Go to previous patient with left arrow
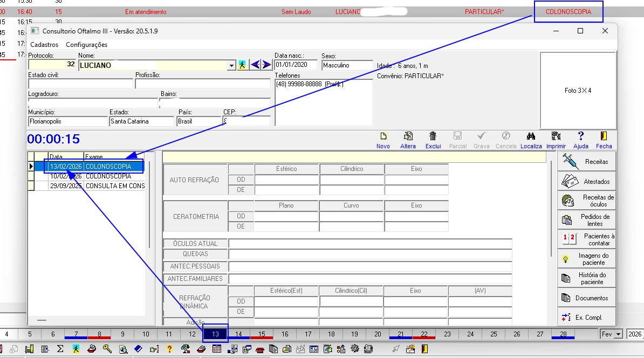This screenshot has width=644, height=358. (x=255, y=65)
